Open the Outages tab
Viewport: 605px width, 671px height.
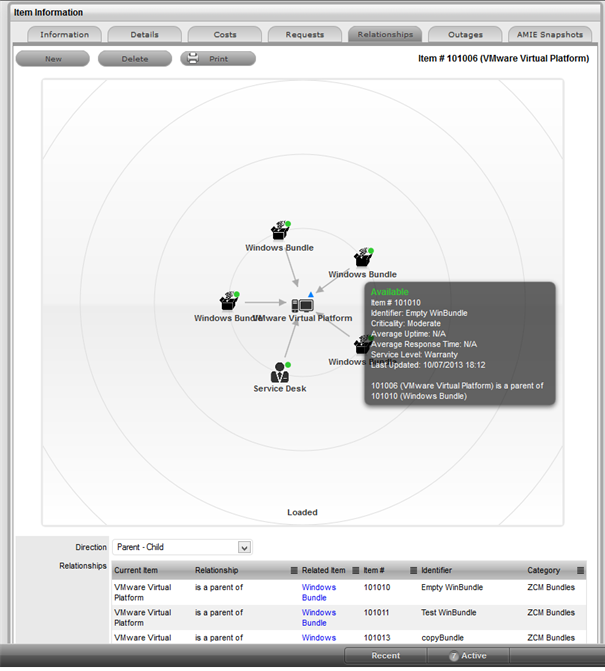coord(465,35)
